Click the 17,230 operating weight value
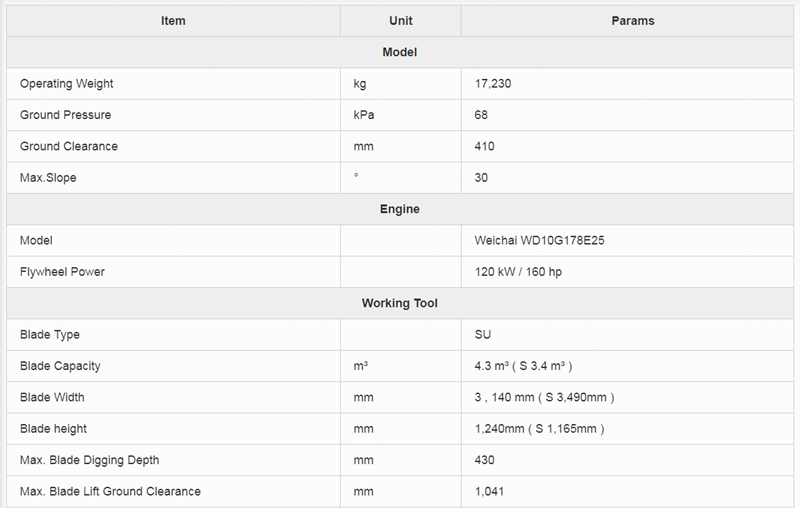Image resolution: width=800 pixels, height=508 pixels. click(492, 84)
